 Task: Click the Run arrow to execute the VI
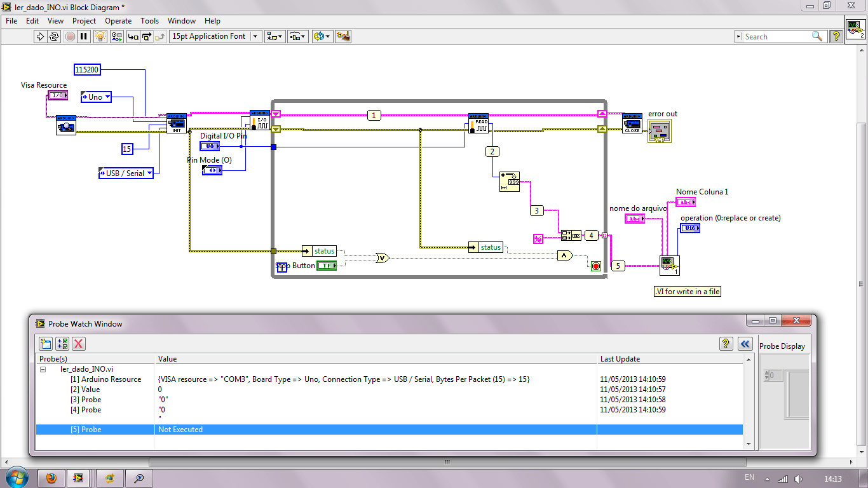39,36
